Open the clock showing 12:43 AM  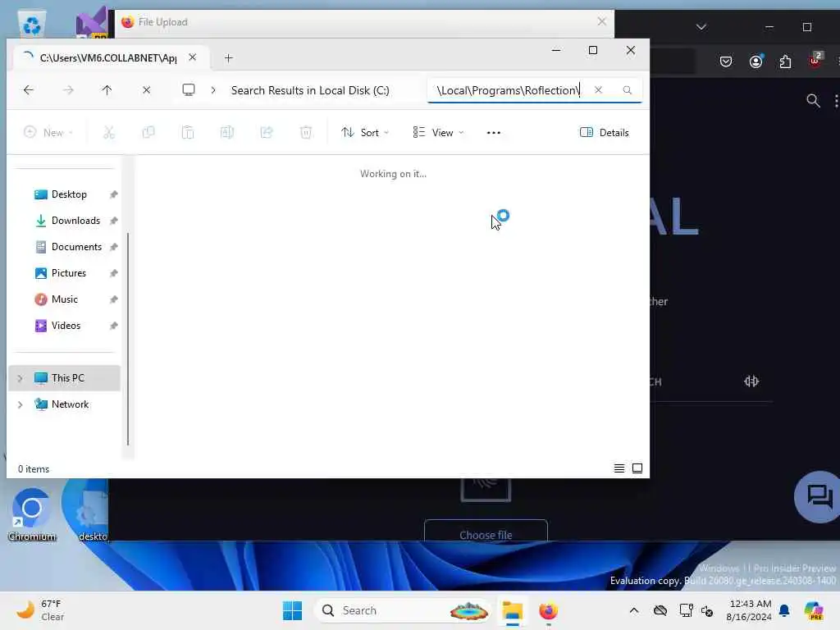point(749,610)
